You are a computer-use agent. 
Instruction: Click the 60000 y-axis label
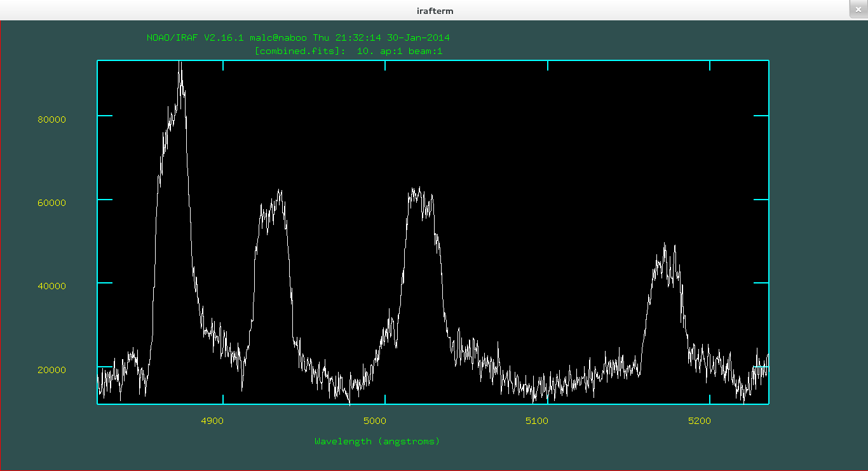(51, 203)
